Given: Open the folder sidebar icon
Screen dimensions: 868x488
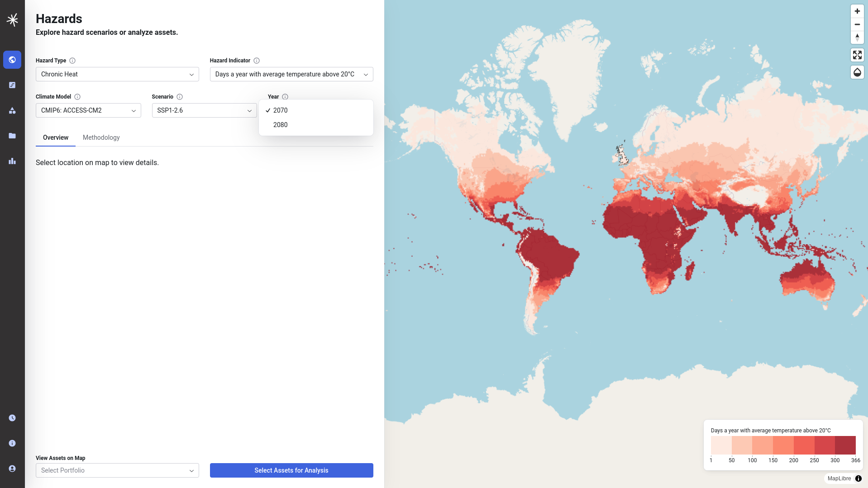Looking at the screenshot, I should (12, 136).
